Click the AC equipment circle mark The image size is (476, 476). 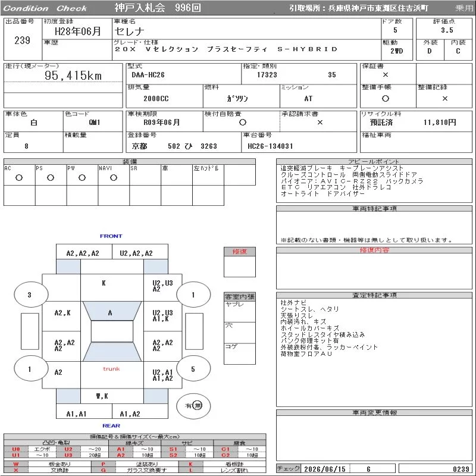(x=19, y=178)
